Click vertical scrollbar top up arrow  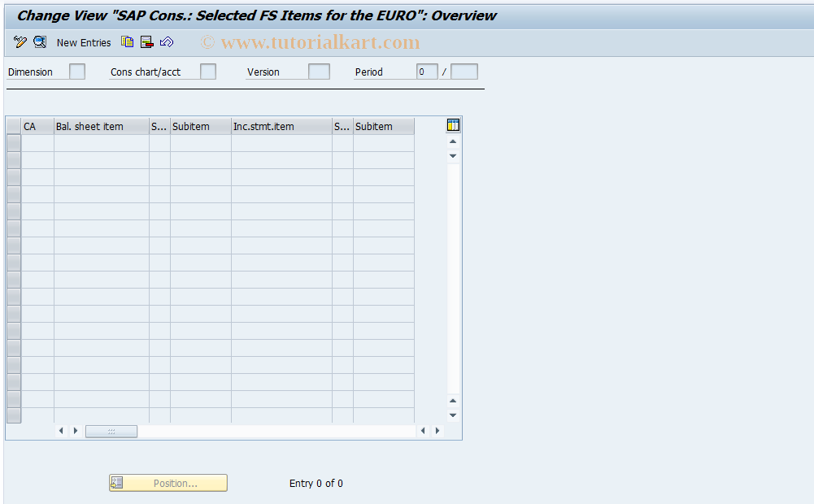453,141
